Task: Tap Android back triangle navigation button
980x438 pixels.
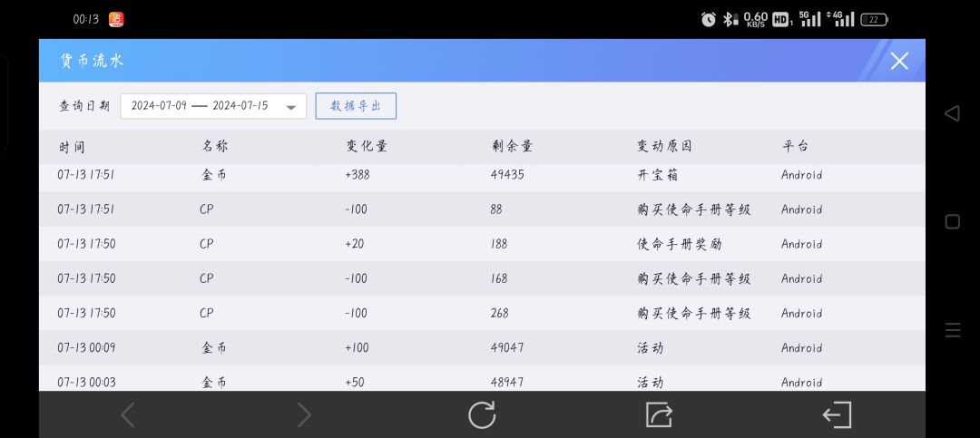Action: coord(952,113)
